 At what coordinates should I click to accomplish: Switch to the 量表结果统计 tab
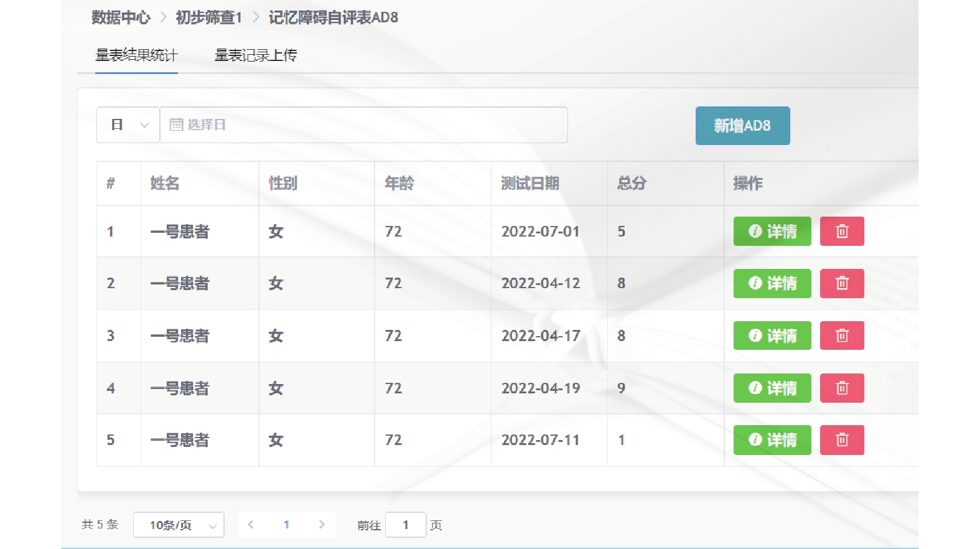click(136, 55)
